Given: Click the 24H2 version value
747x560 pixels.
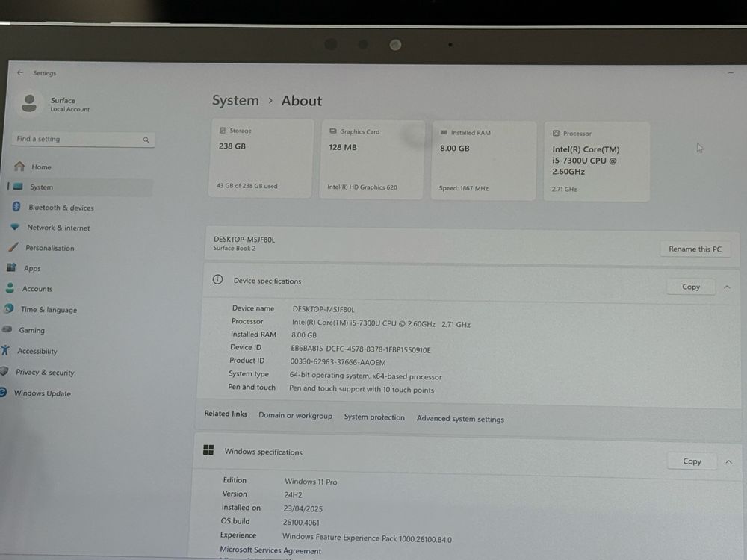Looking at the screenshot, I should (x=293, y=495).
